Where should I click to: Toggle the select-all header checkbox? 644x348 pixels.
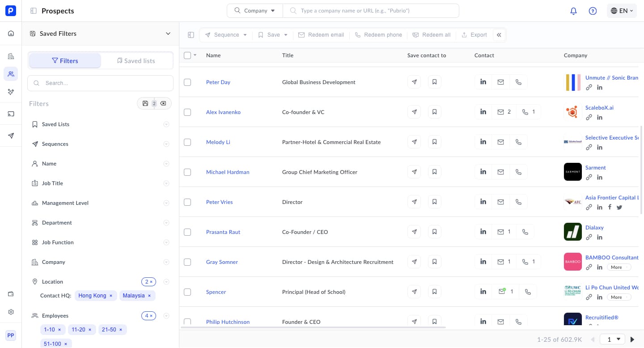tap(187, 55)
